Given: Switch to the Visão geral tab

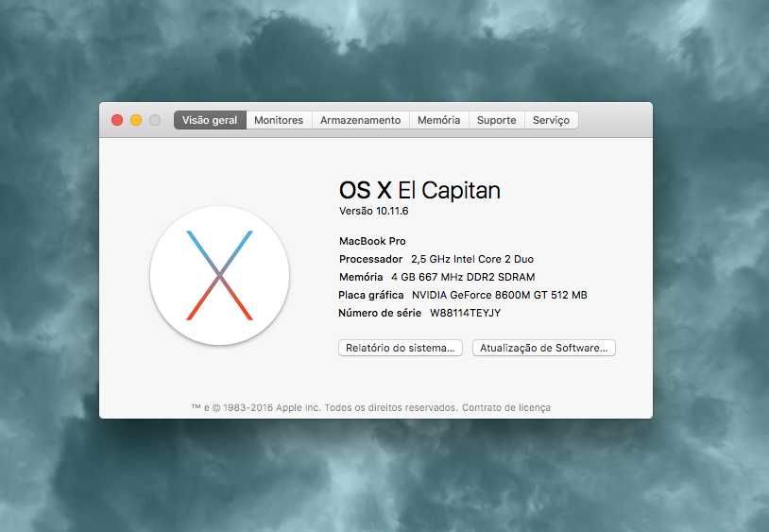Looking at the screenshot, I should point(210,120).
